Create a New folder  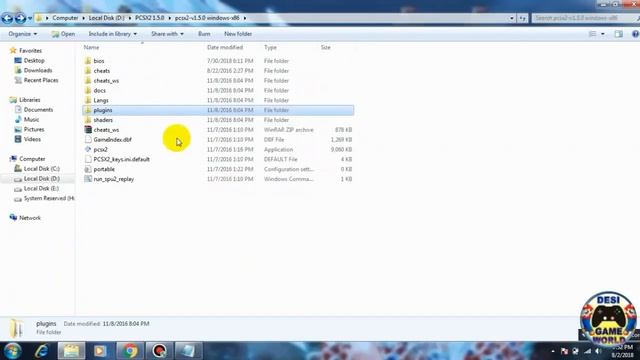238,34
